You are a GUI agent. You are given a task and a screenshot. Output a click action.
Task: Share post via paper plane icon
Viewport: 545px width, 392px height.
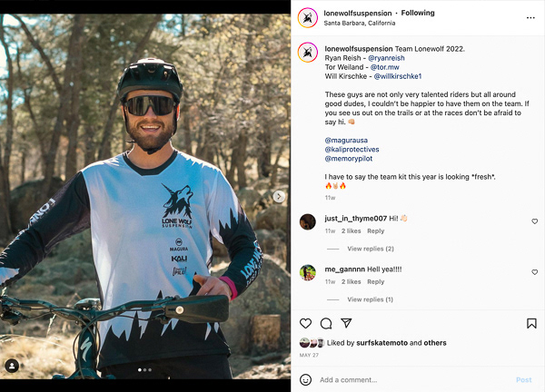point(346,323)
